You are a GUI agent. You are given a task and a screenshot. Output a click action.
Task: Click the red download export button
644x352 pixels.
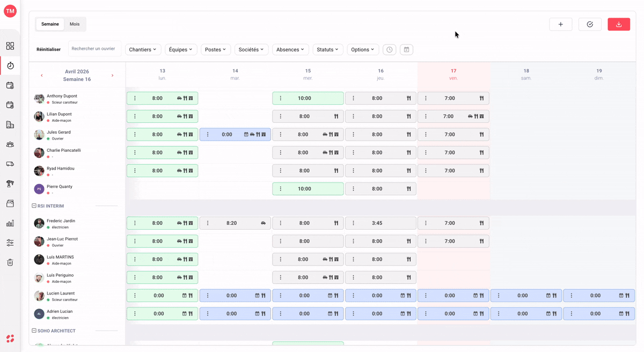[x=619, y=24]
